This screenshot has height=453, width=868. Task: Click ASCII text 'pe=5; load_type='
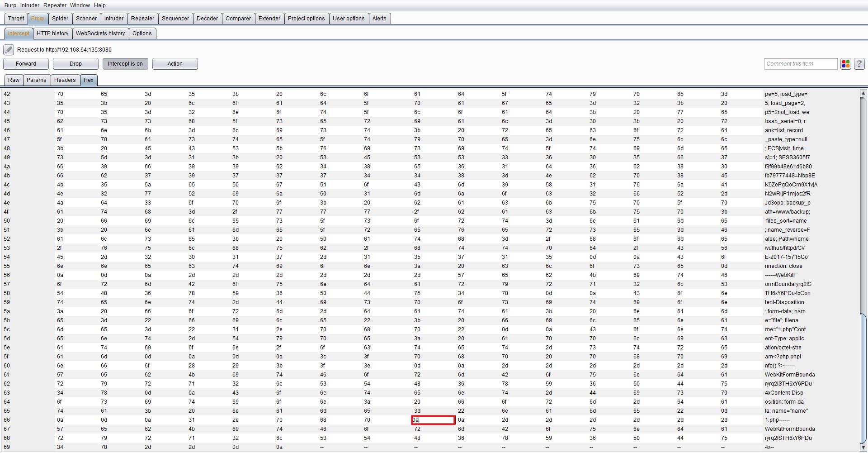pos(786,94)
